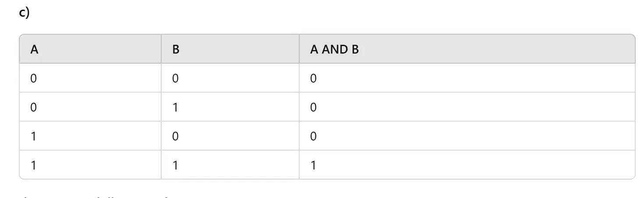Select the 'B' column header cell
Viewport: 644px width, 198px height.
pyautogui.click(x=230, y=49)
